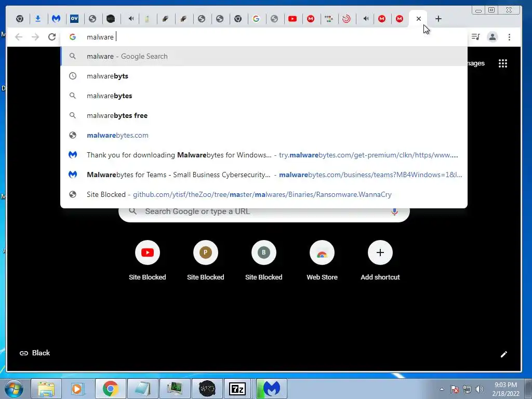Reload the current page
Viewport: 532px width, 399px height.
[52, 37]
